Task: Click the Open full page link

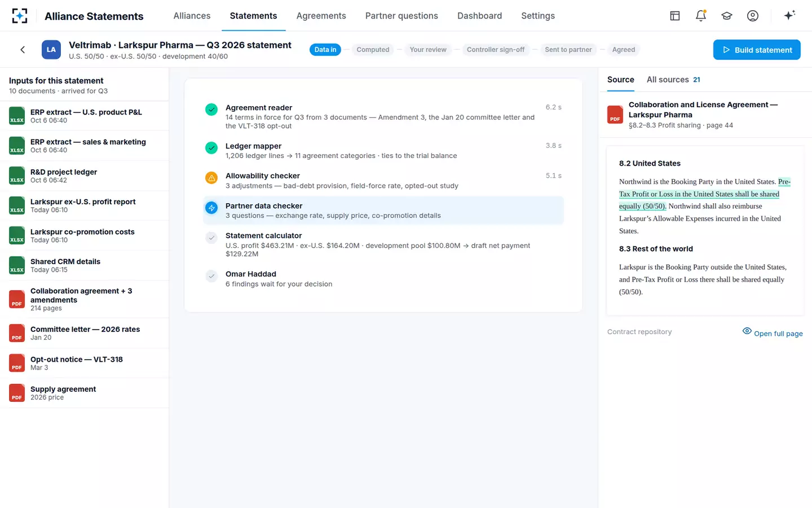Action: 773,333
